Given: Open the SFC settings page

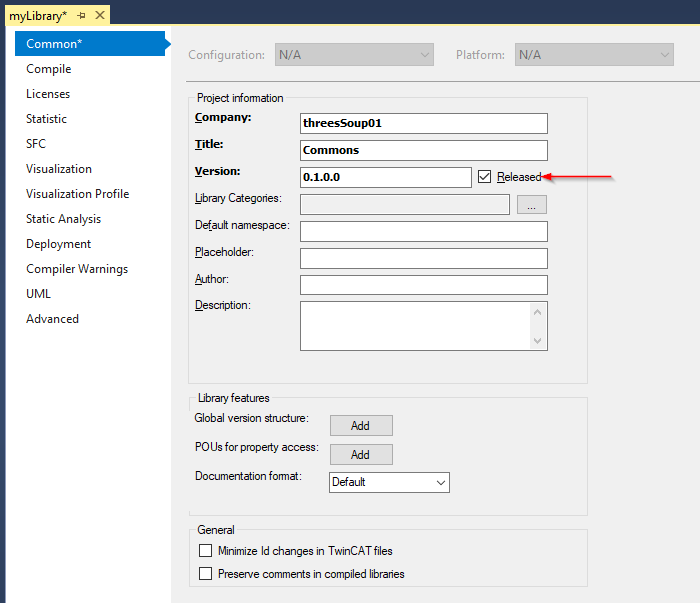Looking at the screenshot, I should pos(36,144).
